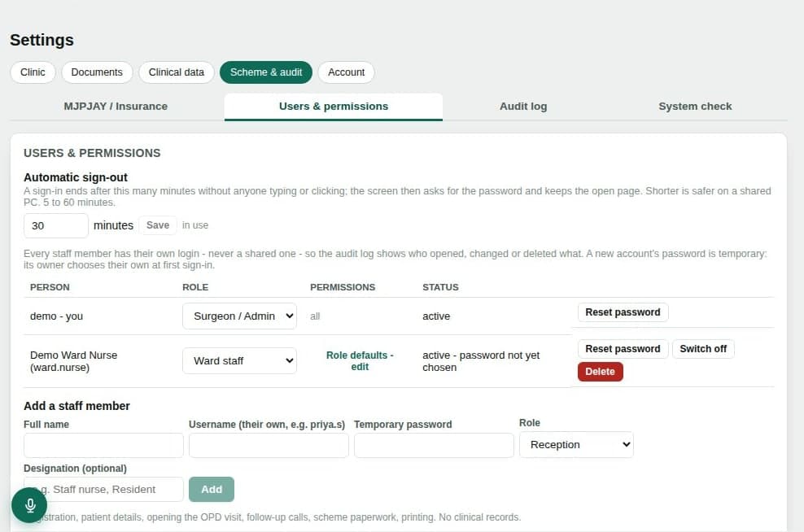The image size is (804, 532).
Task: Open the Surgeon / Admin role dropdown
Action: pyautogui.click(x=239, y=316)
